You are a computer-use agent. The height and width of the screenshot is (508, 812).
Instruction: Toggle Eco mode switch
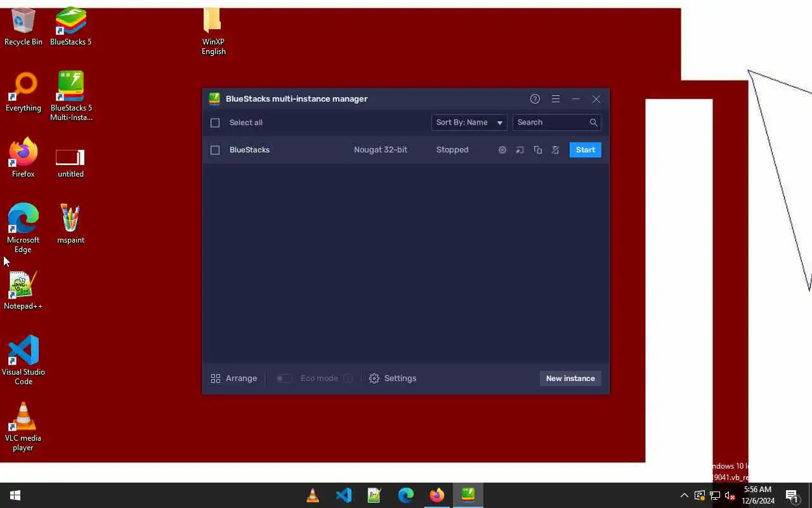point(284,378)
